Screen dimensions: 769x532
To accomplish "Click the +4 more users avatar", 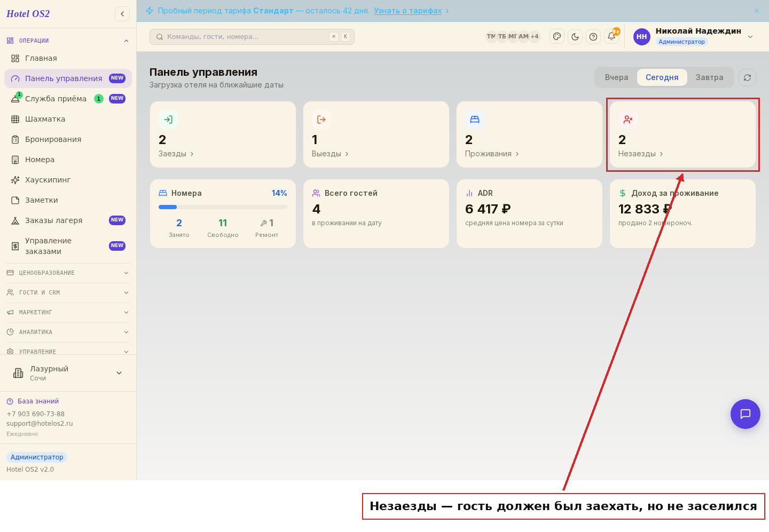I will point(535,37).
